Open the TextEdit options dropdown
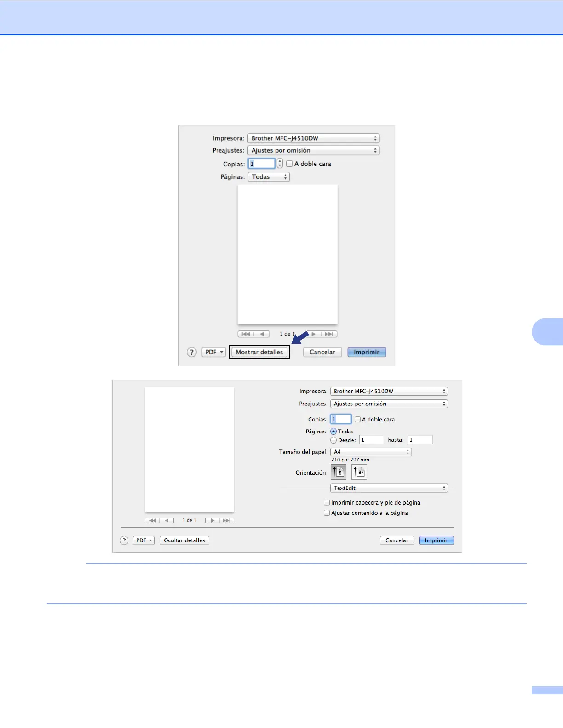Screen dimensions: 563x728 (389, 488)
